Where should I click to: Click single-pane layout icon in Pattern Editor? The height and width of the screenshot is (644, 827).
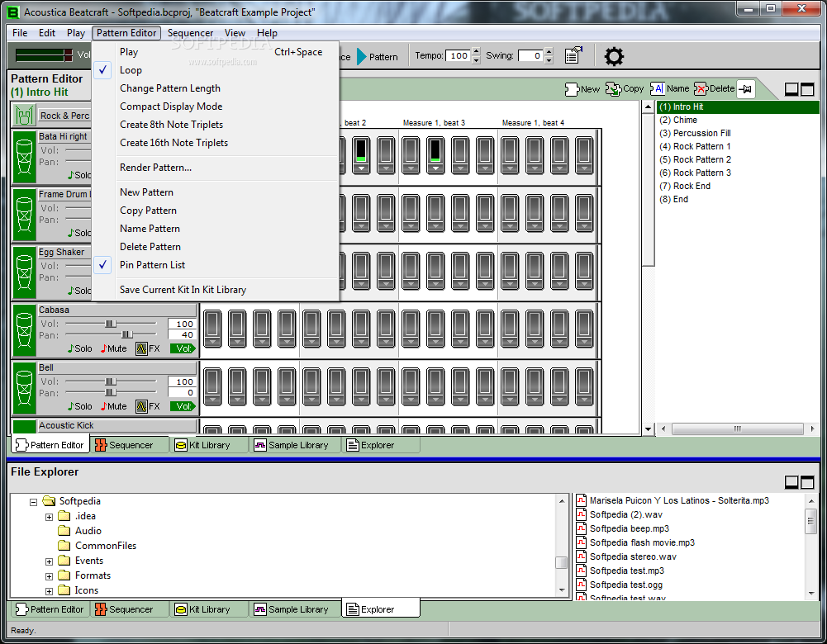(791, 89)
